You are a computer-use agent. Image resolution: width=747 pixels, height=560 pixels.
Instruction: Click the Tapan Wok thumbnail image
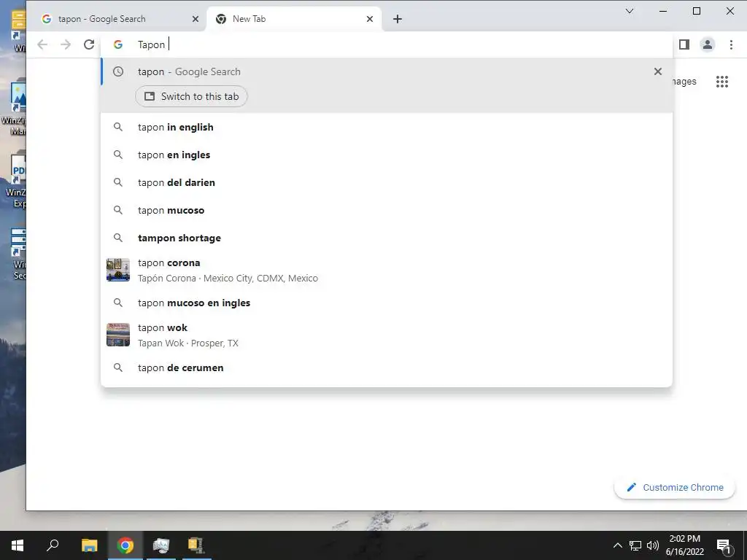pyautogui.click(x=118, y=335)
